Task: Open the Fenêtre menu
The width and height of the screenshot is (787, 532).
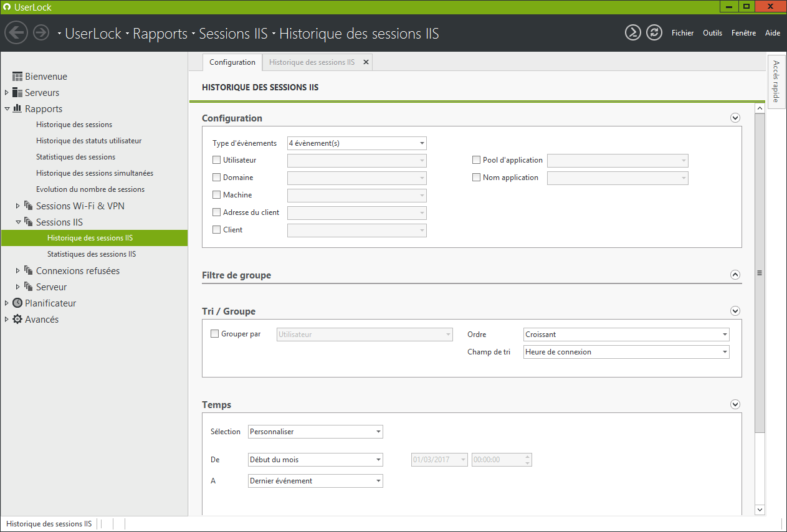Action: [x=743, y=33]
